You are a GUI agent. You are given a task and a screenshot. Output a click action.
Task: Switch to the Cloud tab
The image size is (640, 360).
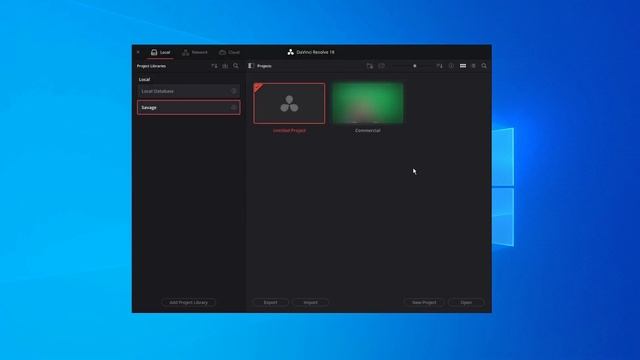pyautogui.click(x=229, y=52)
